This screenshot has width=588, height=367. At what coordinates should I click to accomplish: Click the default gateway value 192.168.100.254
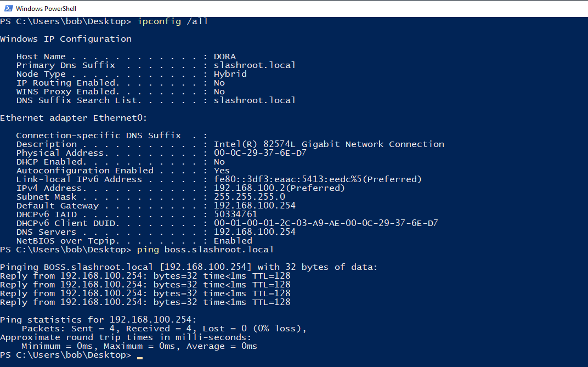click(255, 206)
